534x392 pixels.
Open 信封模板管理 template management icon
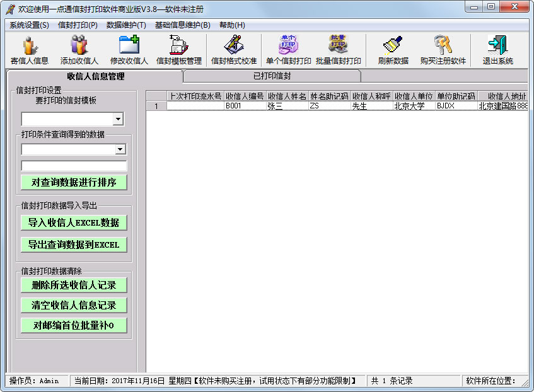tap(179, 50)
